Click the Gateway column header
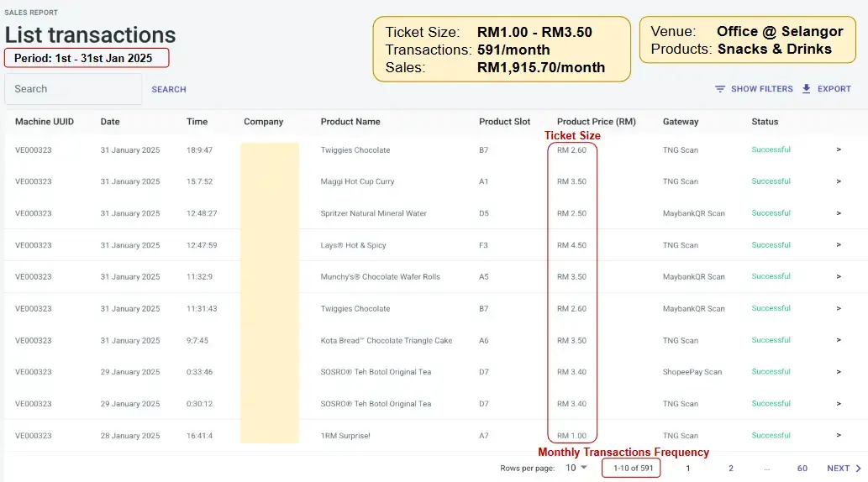This screenshot has height=482, width=868. (681, 122)
